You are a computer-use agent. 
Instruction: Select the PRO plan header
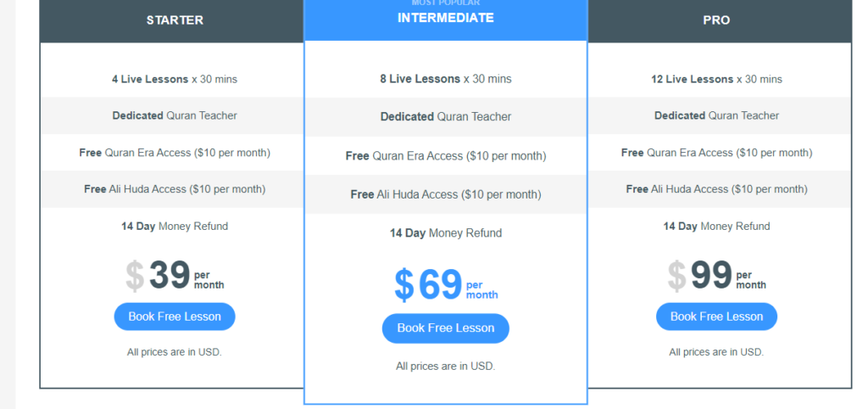click(x=716, y=20)
